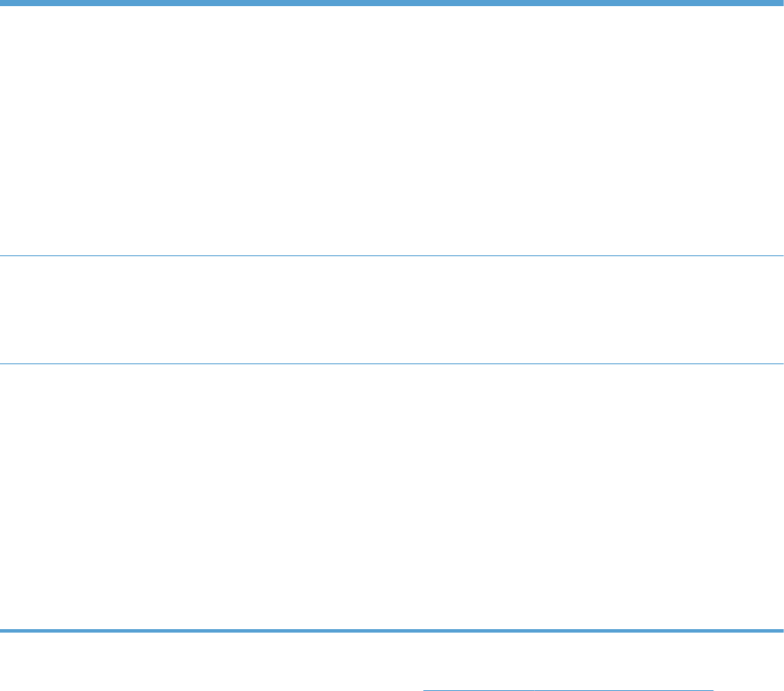This screenshot has height=691, width=784.
Task: Click the center of the tall blank first row
Action: pyautogui.click(x=392, y=131)
